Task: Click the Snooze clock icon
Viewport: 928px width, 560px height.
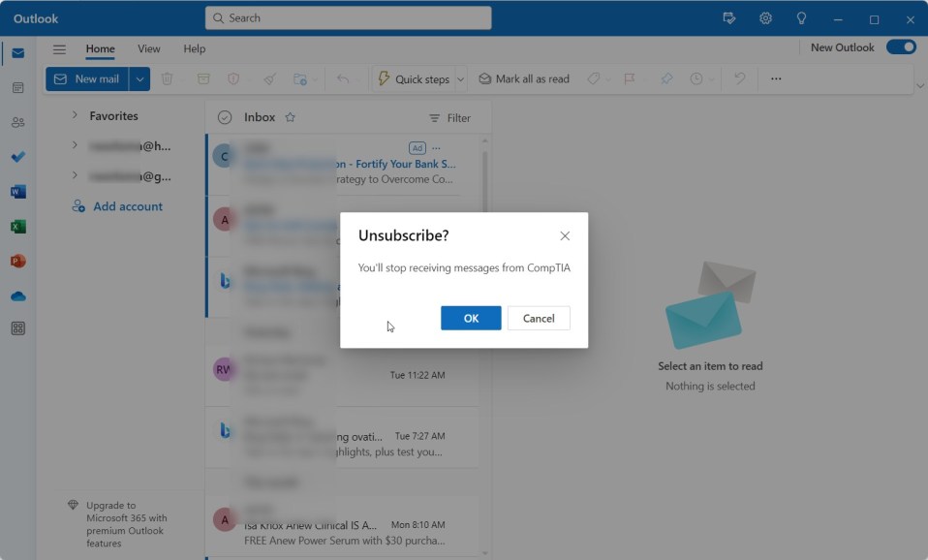Action: [696, 78]
